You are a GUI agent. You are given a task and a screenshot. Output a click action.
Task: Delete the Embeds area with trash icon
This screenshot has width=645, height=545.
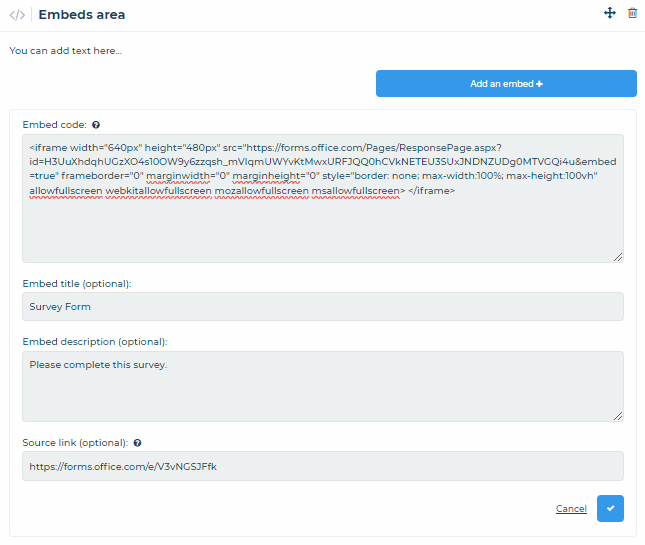(x=632, y=13)
